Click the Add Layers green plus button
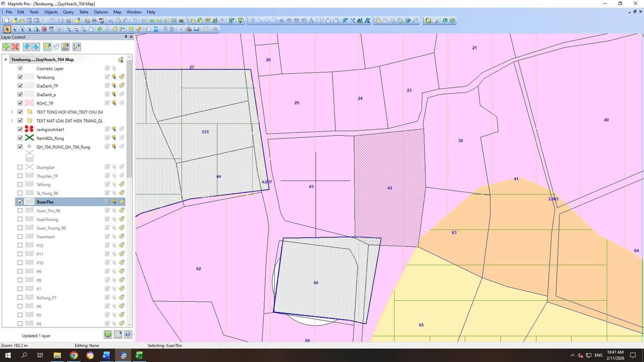The image size is (644, 362). pyautogui.click(x=6, y=46)
